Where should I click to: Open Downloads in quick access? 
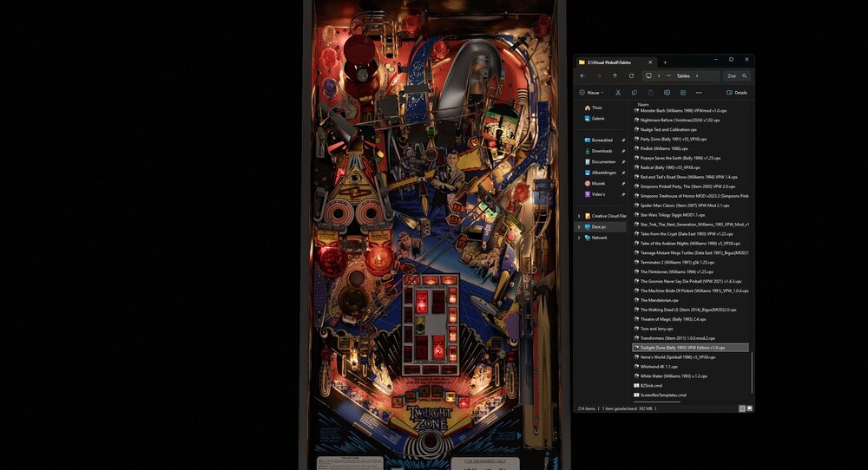click(602, 151)
